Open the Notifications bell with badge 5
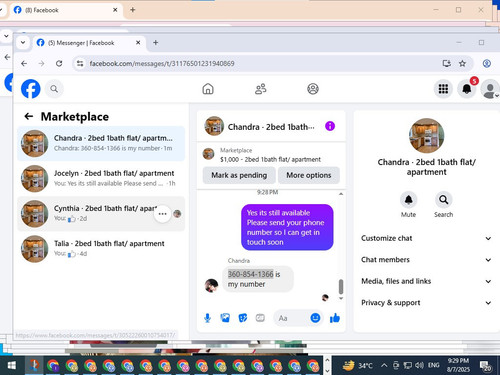Image resolution: width=500 pixels, height=375 pixels. click(467, 89)
